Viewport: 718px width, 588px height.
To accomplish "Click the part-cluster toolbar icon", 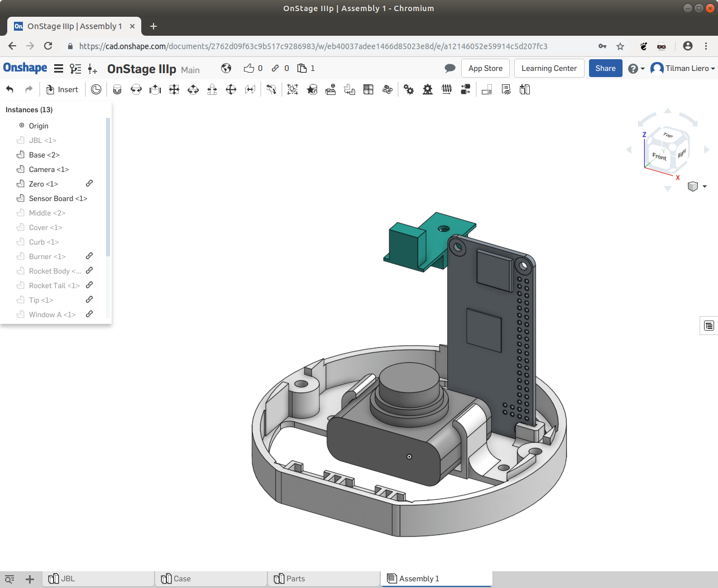I will click(387, 89).
